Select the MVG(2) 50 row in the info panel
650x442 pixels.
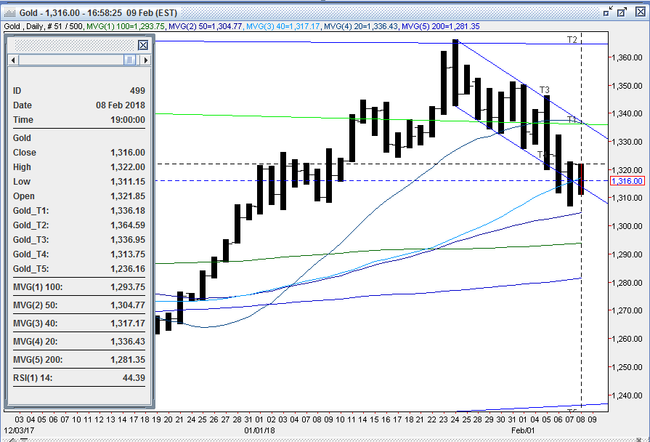point(79,305)
